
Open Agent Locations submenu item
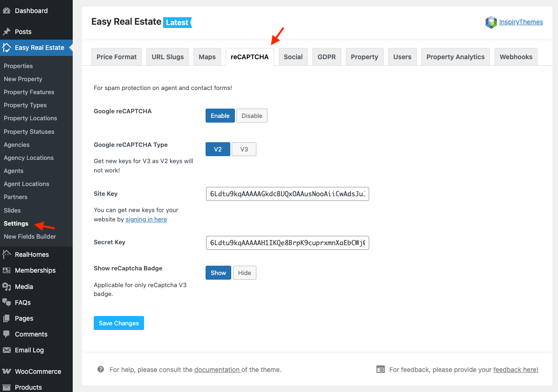pyautogui.click(x=26, y=184)
